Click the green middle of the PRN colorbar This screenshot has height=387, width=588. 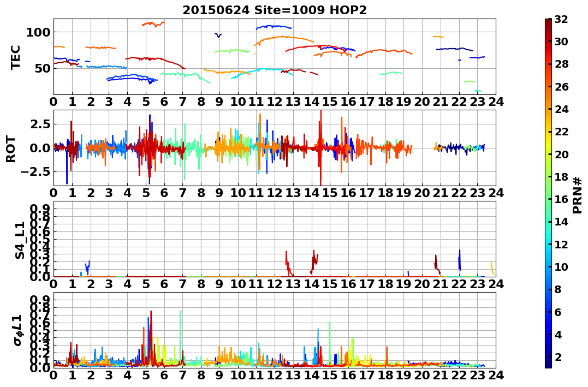pos(548,193)
